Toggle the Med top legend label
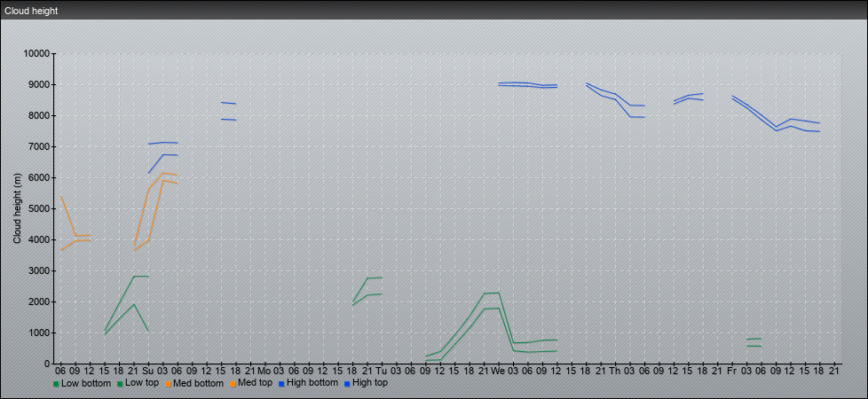The width and height of the screenshot is (868, 399). (255, 382)
